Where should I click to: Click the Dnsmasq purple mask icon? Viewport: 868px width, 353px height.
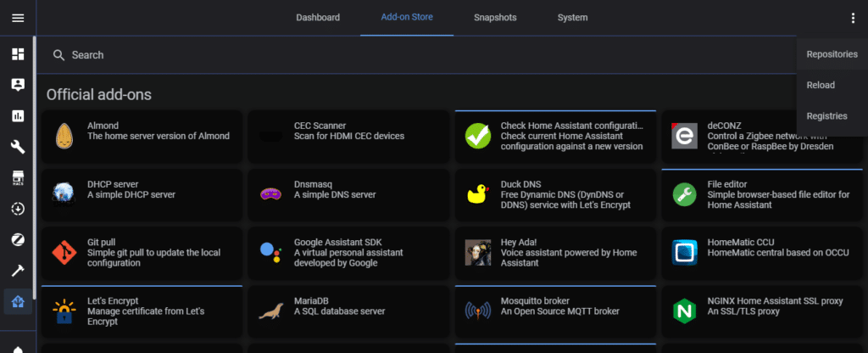(270, 194)
